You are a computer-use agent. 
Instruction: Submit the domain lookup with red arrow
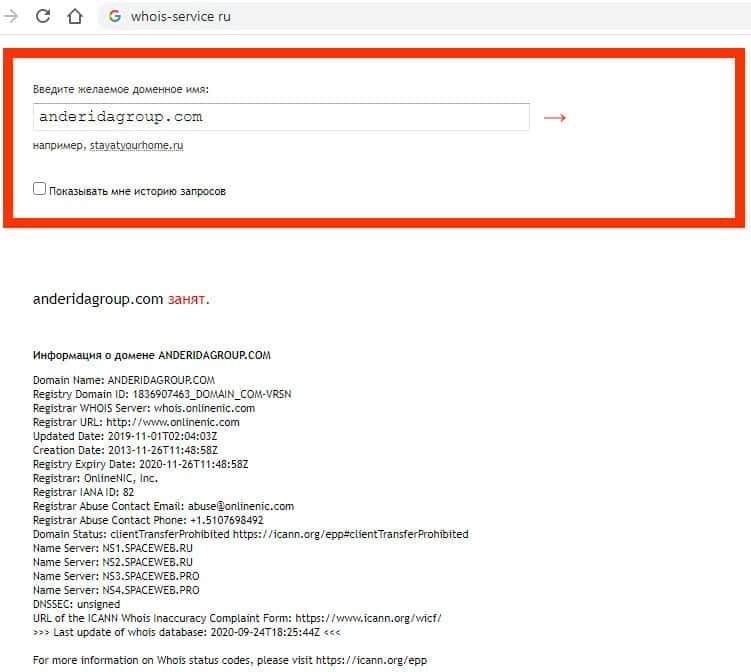pyautogui.click(x=555, y=117)
